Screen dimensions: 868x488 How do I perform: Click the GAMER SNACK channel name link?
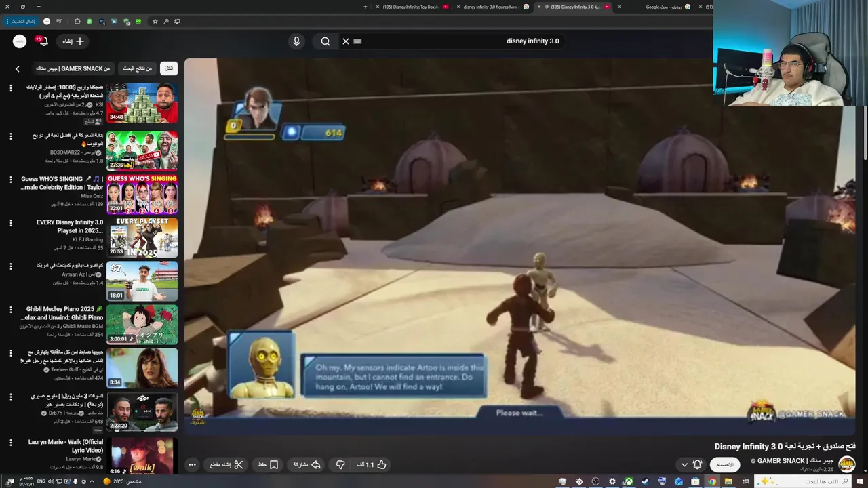tap(795, 461)
